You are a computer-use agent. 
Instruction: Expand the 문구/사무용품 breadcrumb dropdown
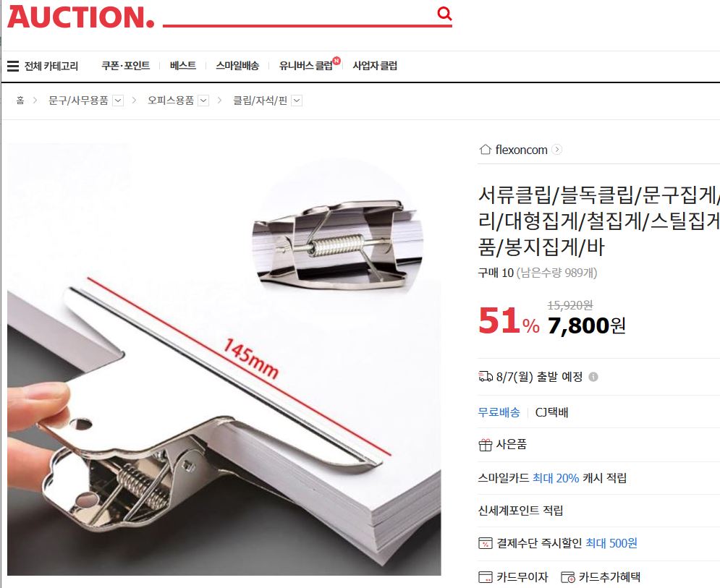[x=118, y=101]
